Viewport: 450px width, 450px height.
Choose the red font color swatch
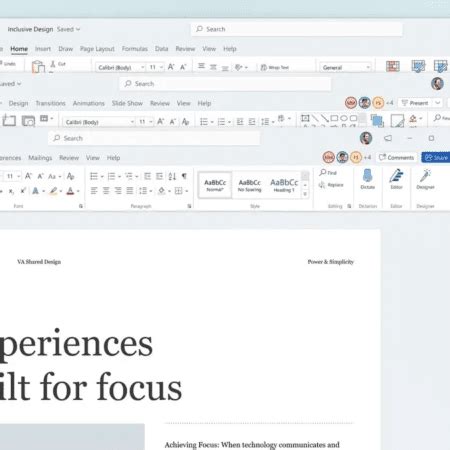70,191
